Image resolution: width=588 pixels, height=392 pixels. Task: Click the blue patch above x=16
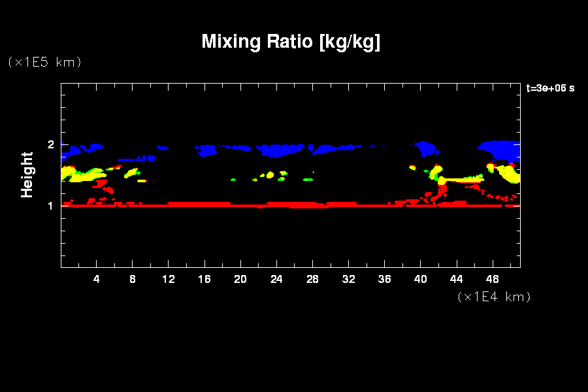click(x=208, y=151)
